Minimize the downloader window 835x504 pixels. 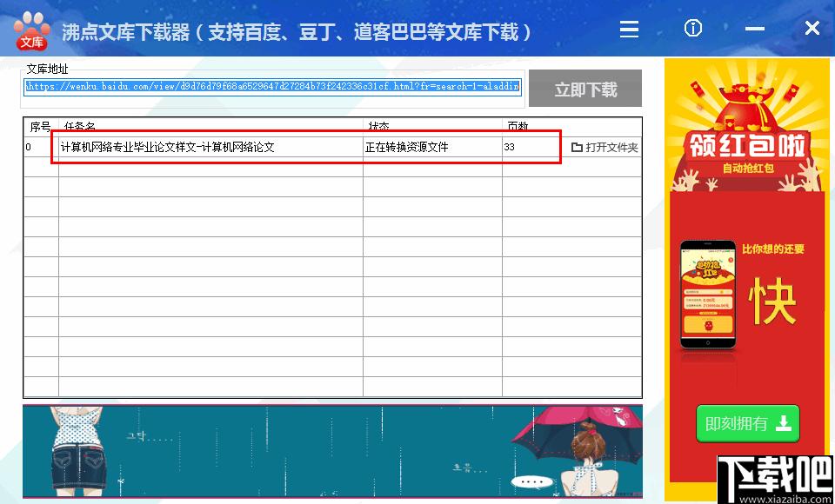755,29
